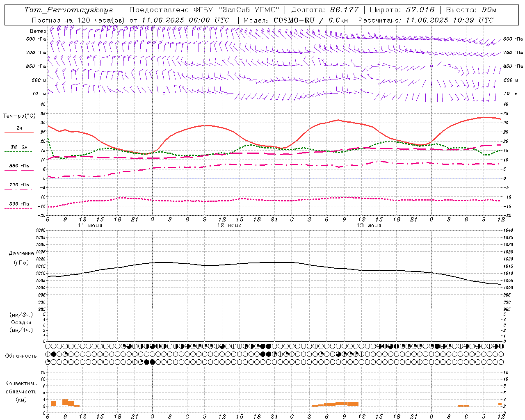Screen dimensions: 525x420
Task: Click the 2м temperature legend entry
Action: (x=19, y=128)
